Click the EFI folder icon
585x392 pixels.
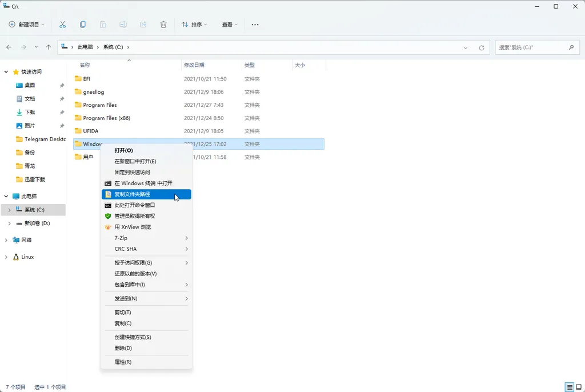coord(78,79)
